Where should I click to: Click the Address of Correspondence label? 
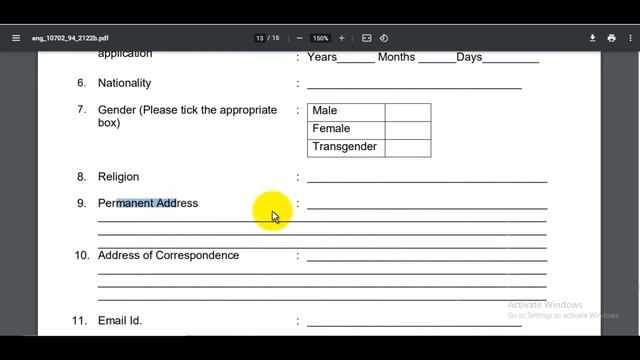pos(169,255)
